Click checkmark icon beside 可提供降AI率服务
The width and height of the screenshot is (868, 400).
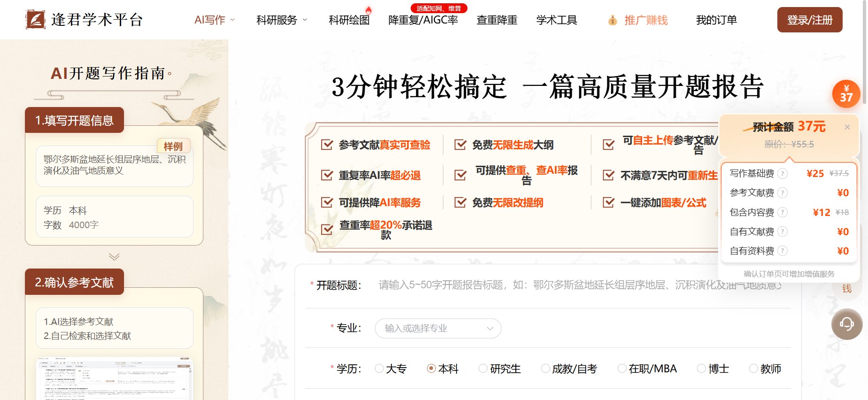327,202
